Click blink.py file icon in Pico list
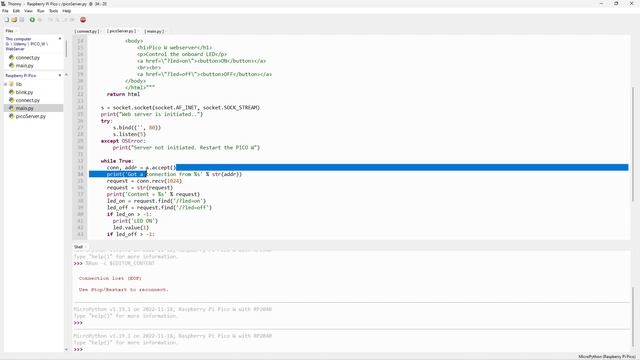 11,92
